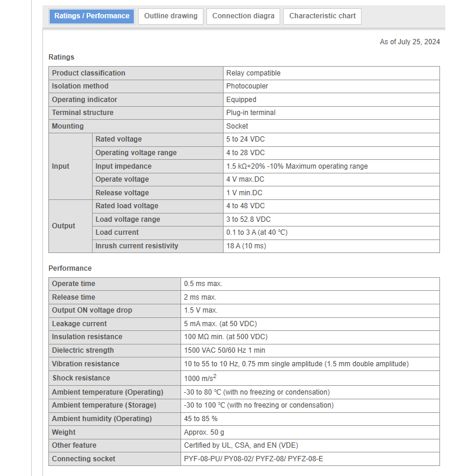The image size is (476, 476).
Task: Click the Connecting socket model list
Action: (253, 459)
